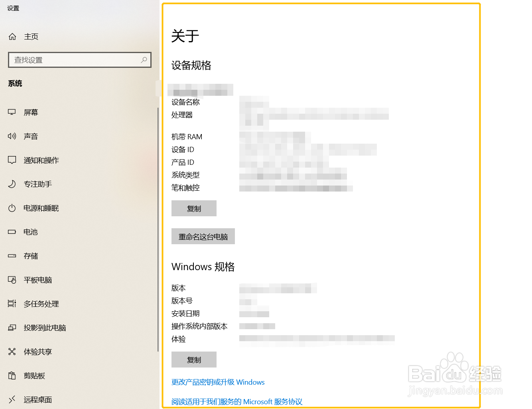Click the 远程桌面 remote icon
The height and width of the screenshot is (409, 532).
[12, 399]
